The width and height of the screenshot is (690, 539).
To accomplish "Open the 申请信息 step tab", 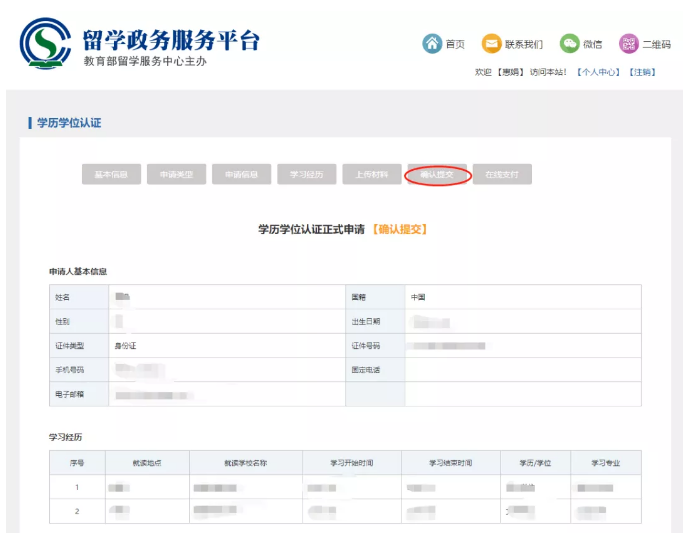I will pyautogui.click(x=241, y=174).
